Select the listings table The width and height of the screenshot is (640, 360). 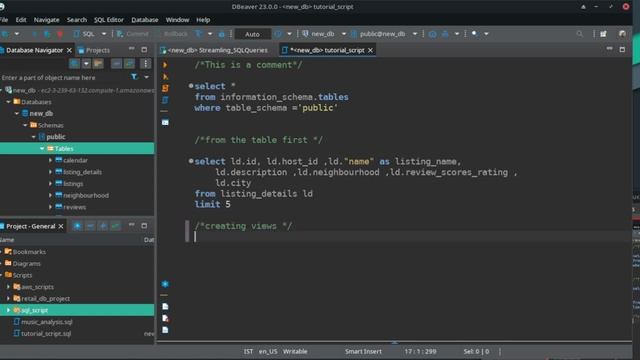coord(73,184)
